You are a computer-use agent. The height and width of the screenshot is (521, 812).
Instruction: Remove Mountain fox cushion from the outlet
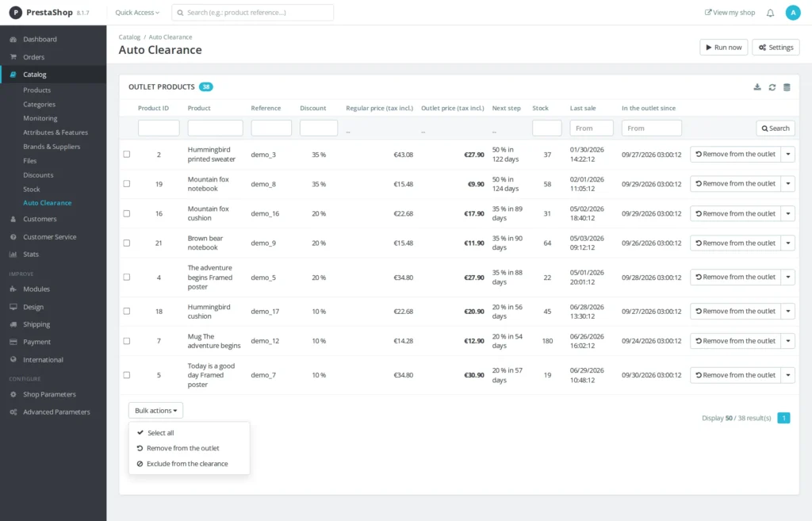tap(735, 213)
